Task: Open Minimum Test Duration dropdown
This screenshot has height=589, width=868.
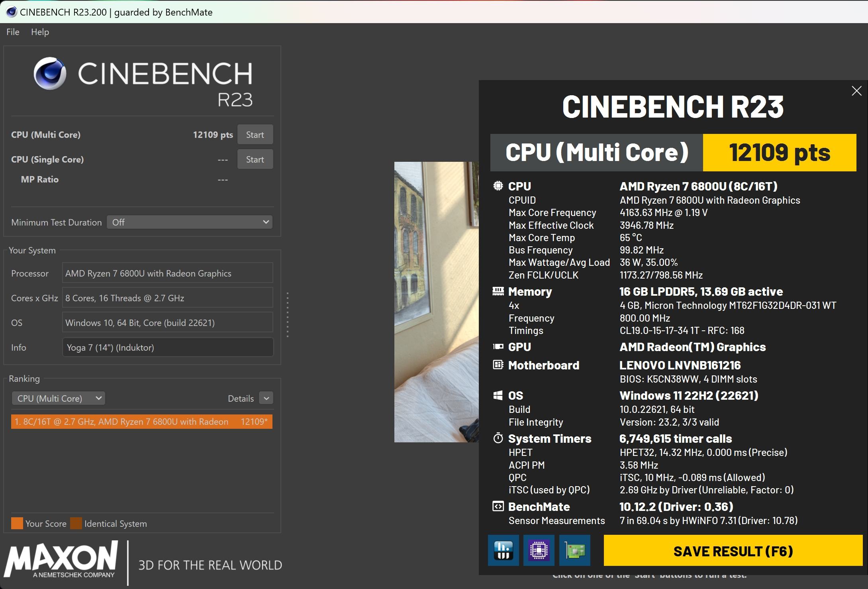Action: (x=190, y=222)
